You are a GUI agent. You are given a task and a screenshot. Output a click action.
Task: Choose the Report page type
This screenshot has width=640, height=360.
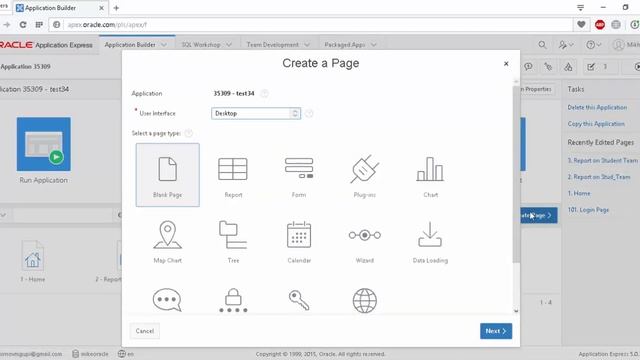[233, 175]
